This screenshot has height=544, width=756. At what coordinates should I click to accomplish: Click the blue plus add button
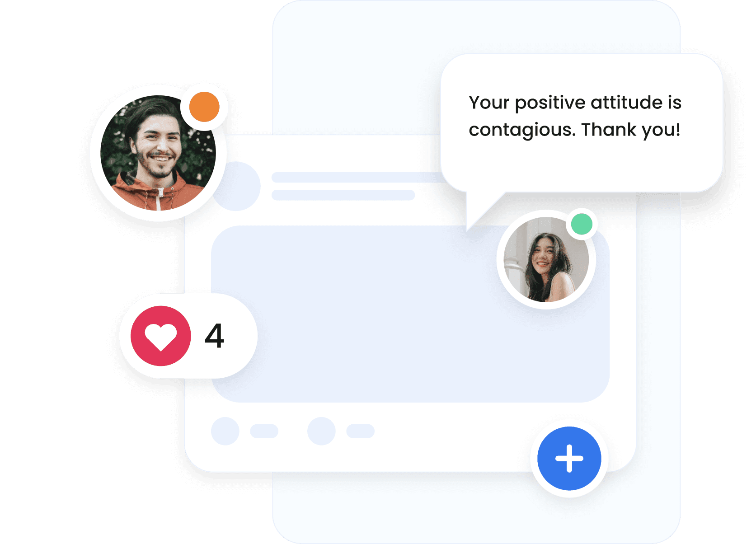[569, 458]
